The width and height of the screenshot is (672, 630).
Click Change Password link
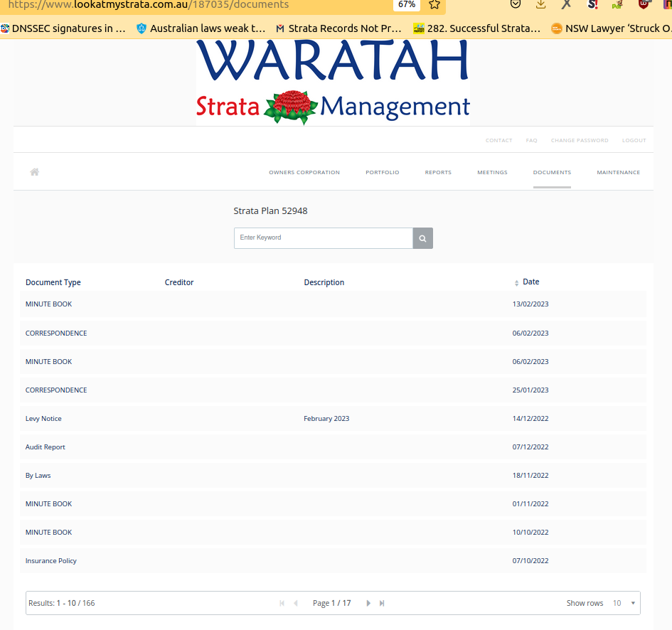[580, 141]
